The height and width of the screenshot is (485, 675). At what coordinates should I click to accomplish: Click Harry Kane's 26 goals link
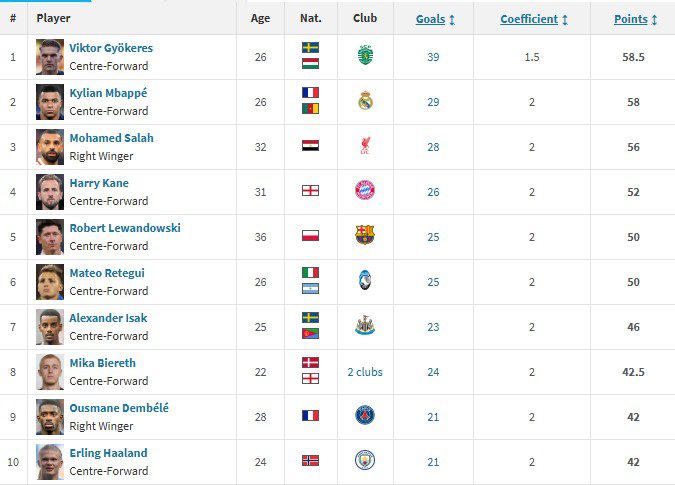coord(433,192)
